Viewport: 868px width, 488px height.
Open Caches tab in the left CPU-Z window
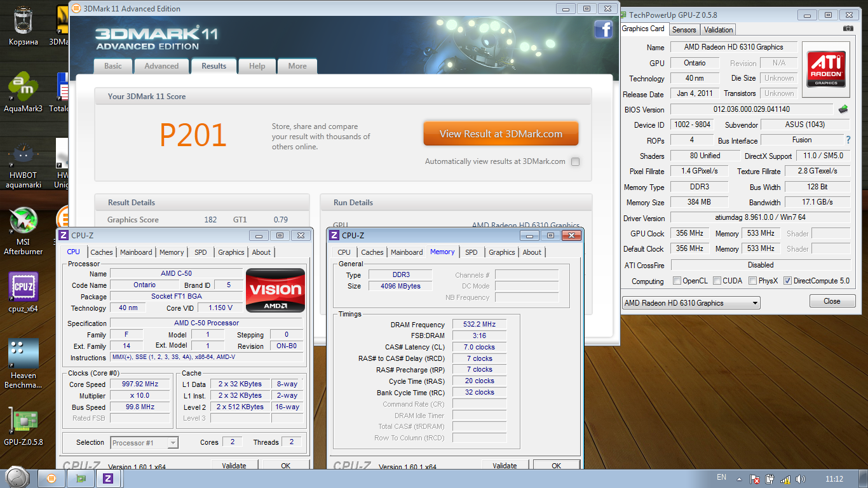(101, 252)
